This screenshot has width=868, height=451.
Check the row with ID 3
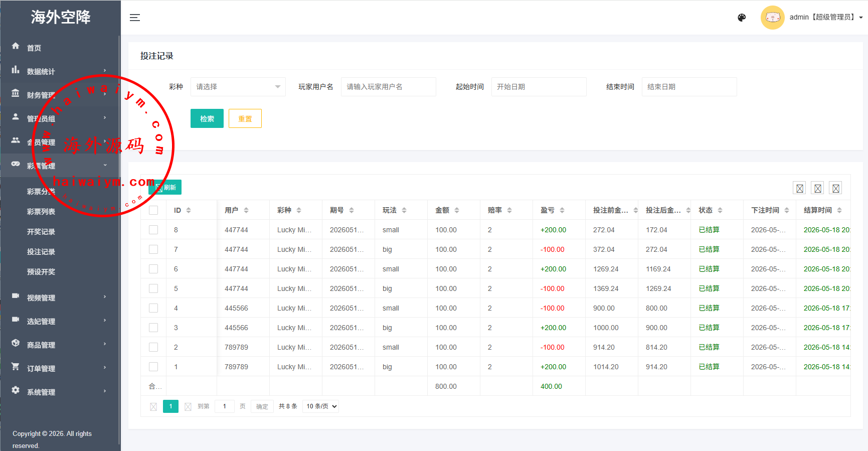click(x=153, y=328)
